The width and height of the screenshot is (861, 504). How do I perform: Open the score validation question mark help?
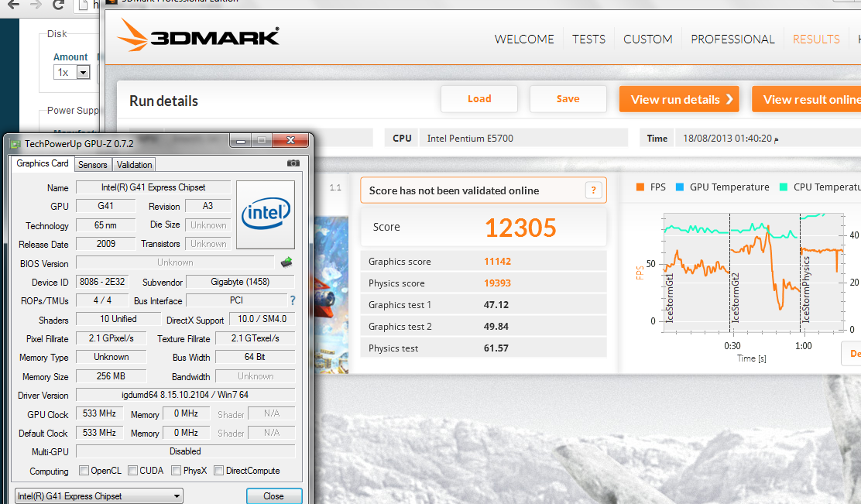click(593, 190)
